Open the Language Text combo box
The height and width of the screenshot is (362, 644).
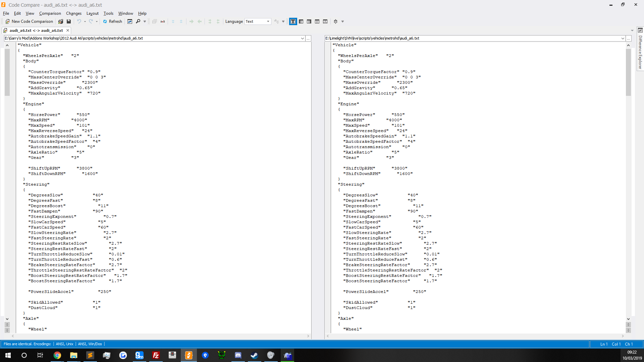[258, 21]
